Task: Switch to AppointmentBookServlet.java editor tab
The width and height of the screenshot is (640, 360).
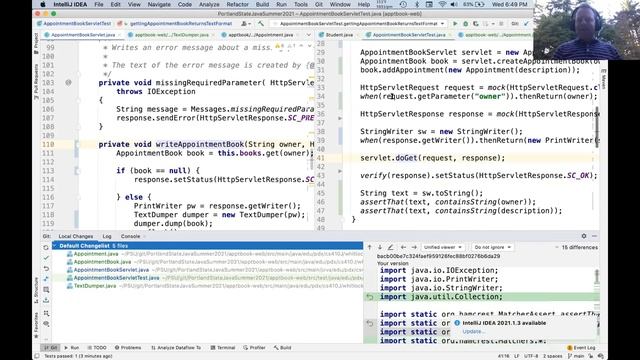Action: point(83,35)
